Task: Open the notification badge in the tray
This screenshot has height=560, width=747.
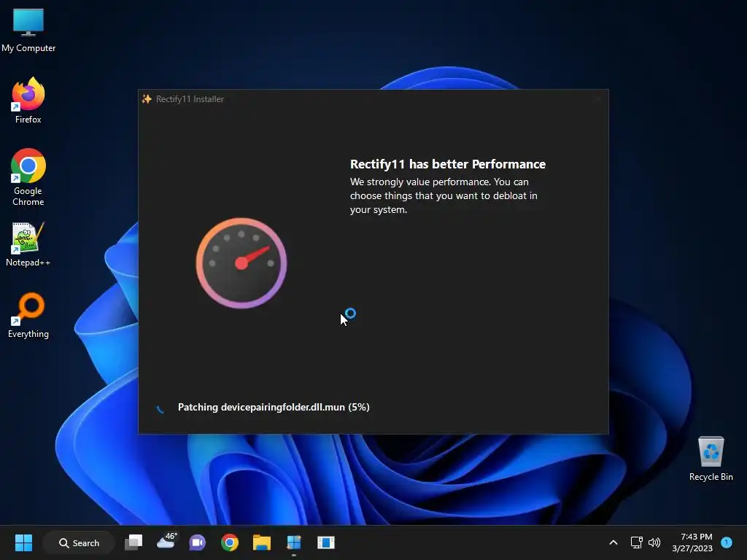Action: [727, 542]
